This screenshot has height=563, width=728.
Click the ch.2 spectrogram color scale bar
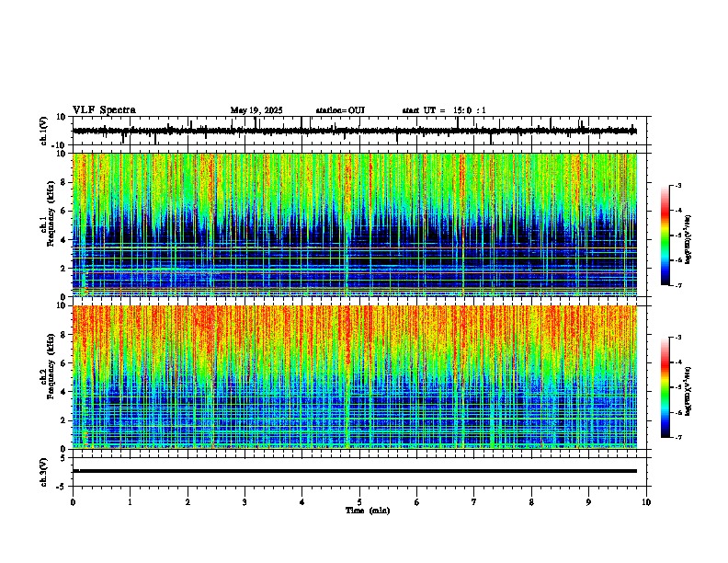click(x=665, y=387)
